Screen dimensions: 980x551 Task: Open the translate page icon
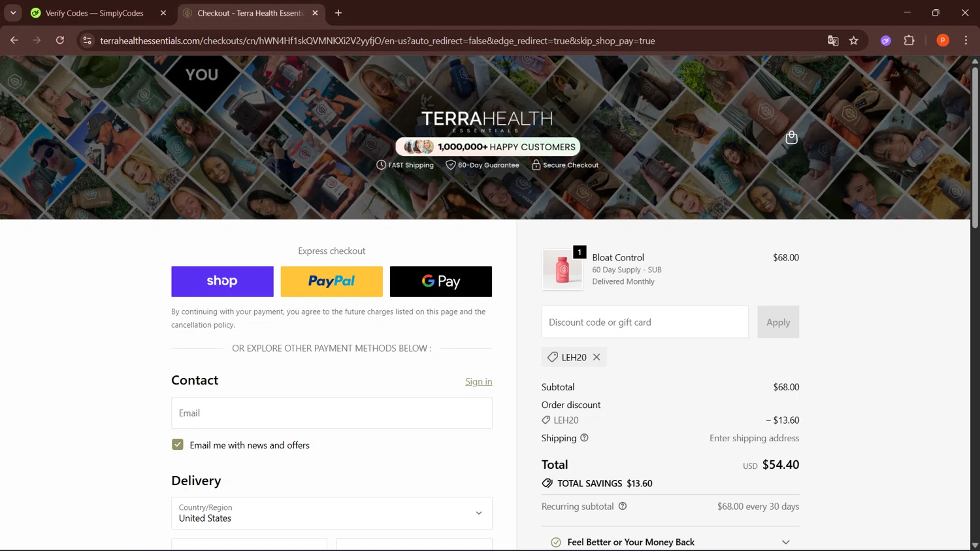[833, 40]
